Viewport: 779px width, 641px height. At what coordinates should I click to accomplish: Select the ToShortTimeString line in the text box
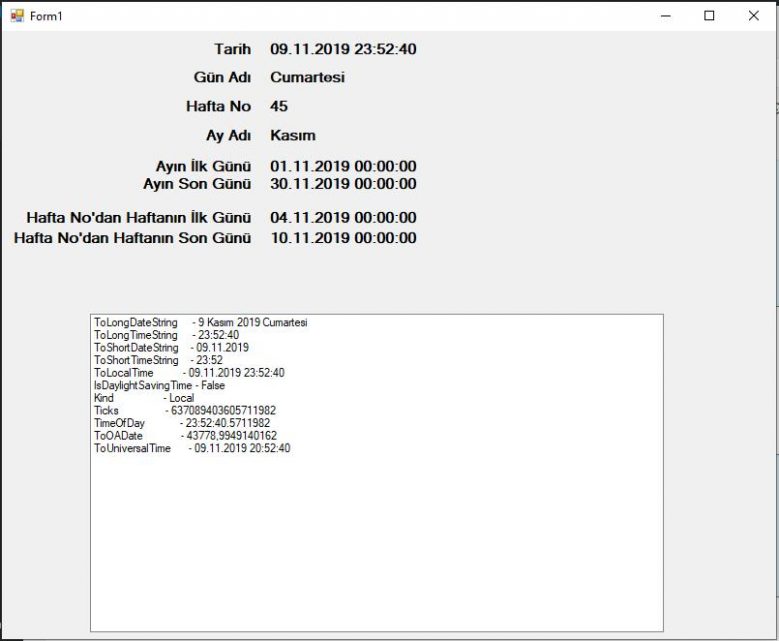(158, 360)
